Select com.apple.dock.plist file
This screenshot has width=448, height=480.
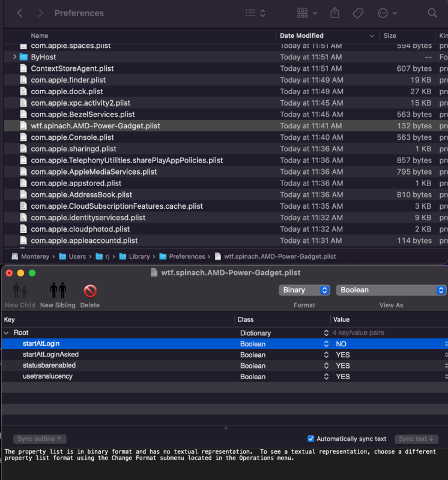click(67, 92)
